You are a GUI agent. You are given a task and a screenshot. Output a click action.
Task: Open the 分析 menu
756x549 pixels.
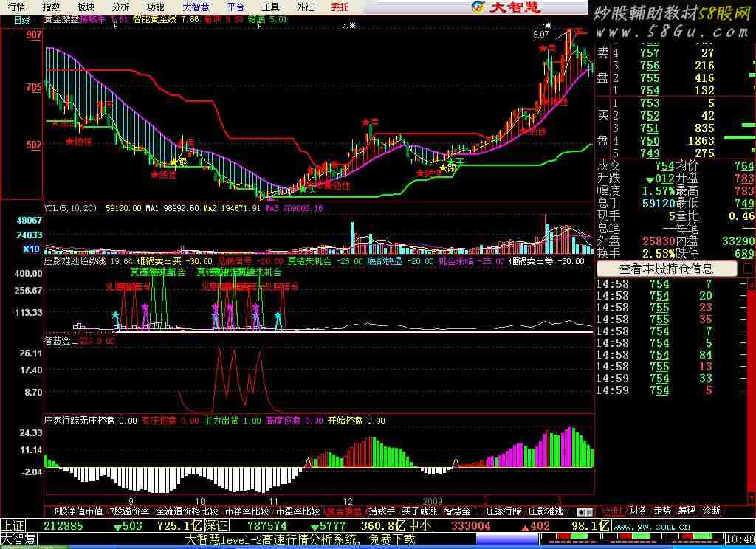[120, 7]
